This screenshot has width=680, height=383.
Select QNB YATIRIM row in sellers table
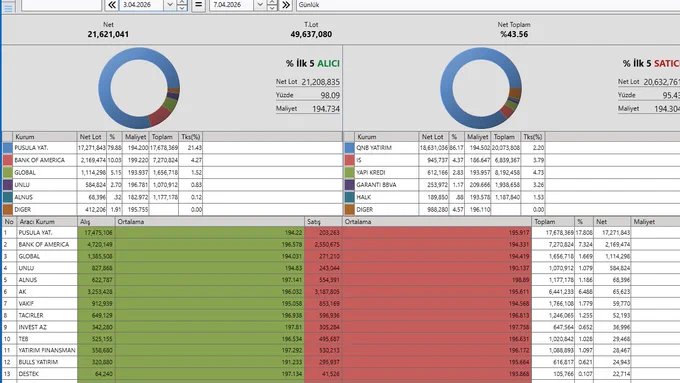tap(512, 148)
